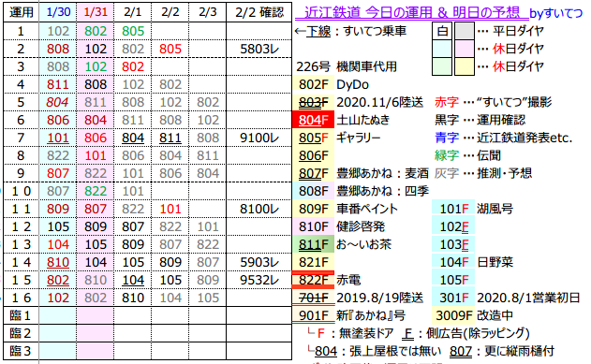Screen dimensions: 591x364
Task: Click the 5903レ cell in row 14
Action: 259,262
